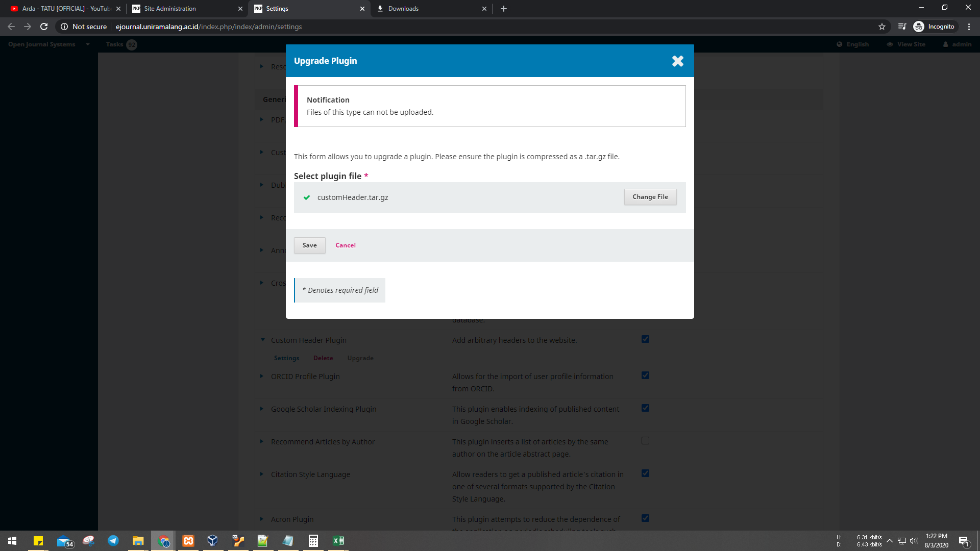Open the Chrome three-dot menu
The image size is (980, 551).
969,27
